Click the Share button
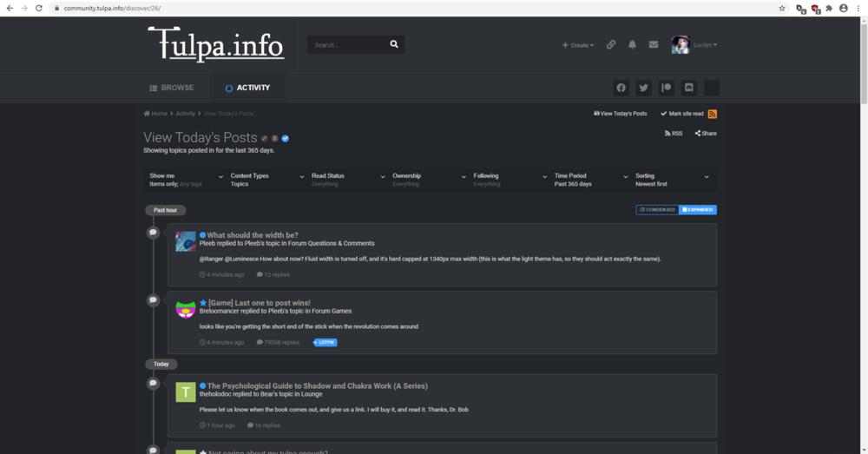Image resolution: width=868 pixels, height=454 pixels. point(706,134)
